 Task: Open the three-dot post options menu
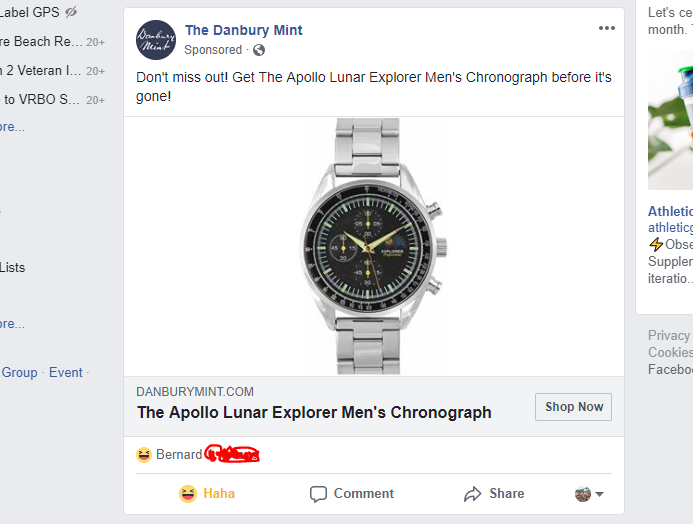[x=607, y=28]
